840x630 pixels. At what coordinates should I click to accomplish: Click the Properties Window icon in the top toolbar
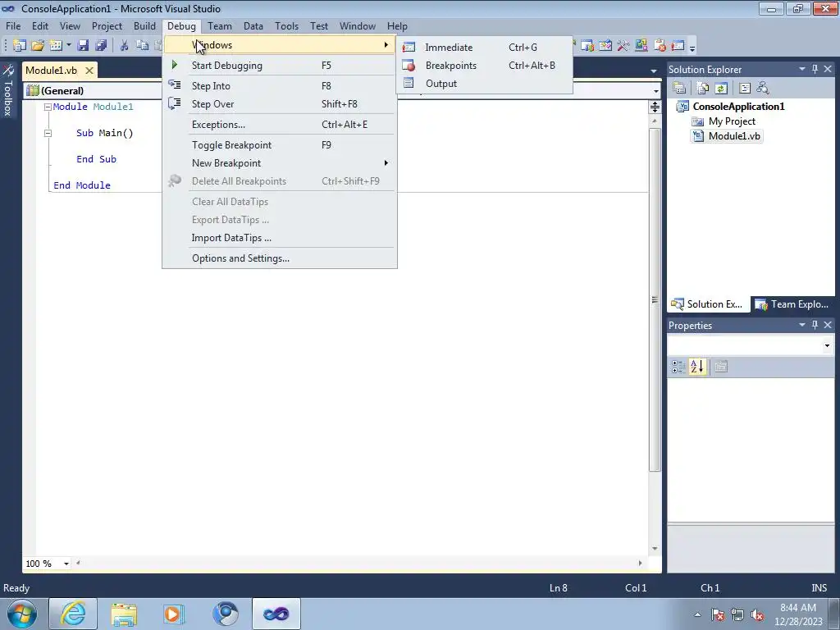pyautogui.click(x=605, y=46)
